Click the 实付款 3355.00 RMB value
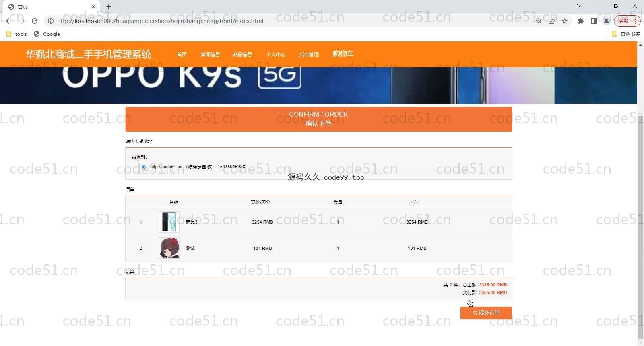 pyautogui.click(x=493, y=292)
